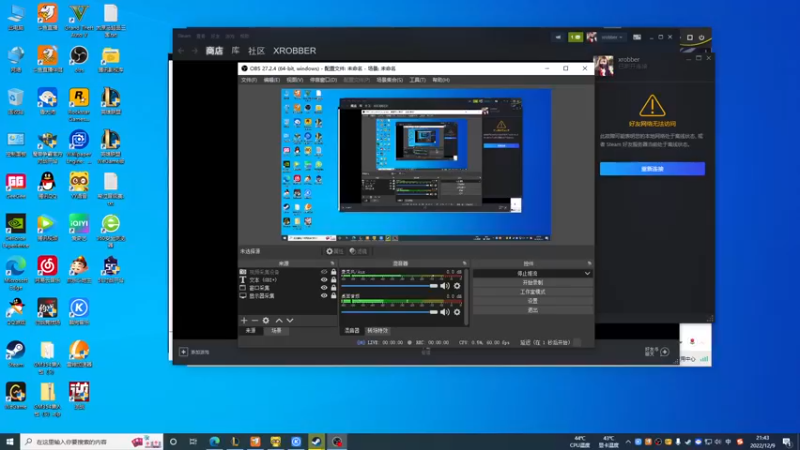Open Steam desktop shortcut icon
The width and height of the screenshot is (800, 450).
click(16, 354)
